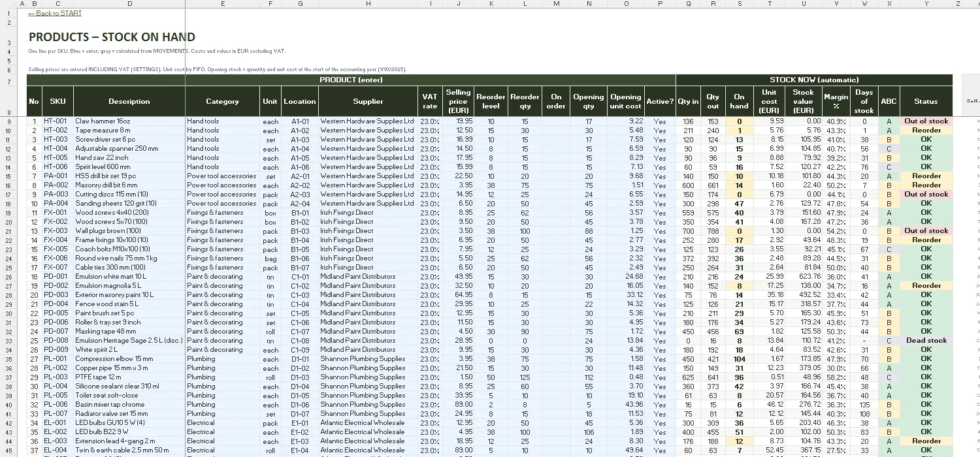Select the Adjustable spanner 250 mm cell
This screenshot has width=980, height=457.
(129, 149)
